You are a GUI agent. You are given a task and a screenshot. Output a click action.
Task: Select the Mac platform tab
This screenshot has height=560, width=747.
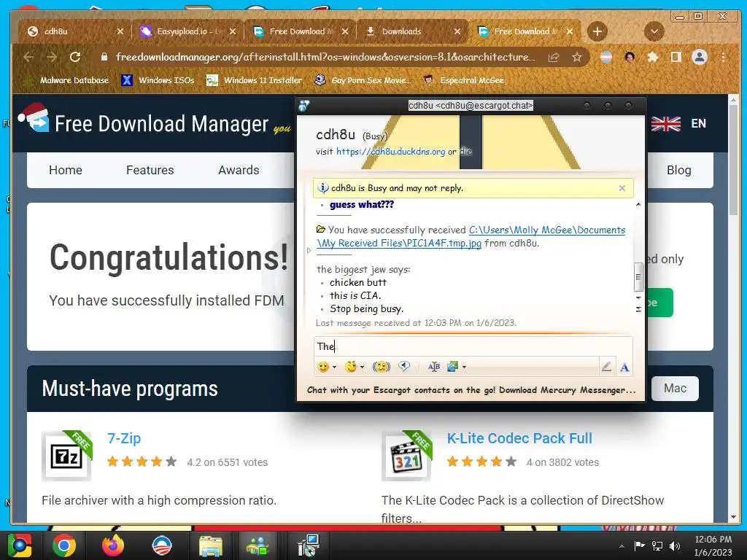[x=675, y=389]
